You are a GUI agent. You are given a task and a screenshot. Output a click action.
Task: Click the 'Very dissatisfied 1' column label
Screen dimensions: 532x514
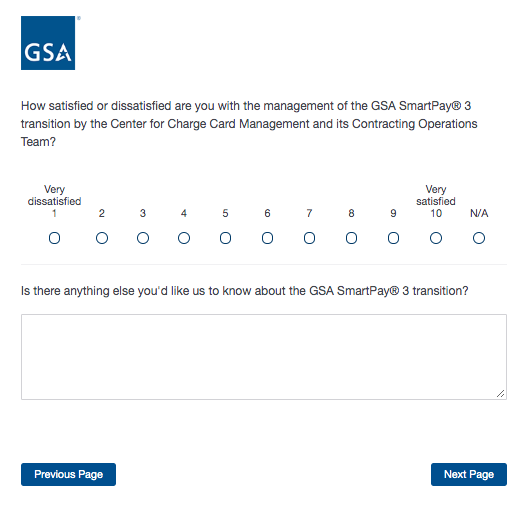coord(54,201)
